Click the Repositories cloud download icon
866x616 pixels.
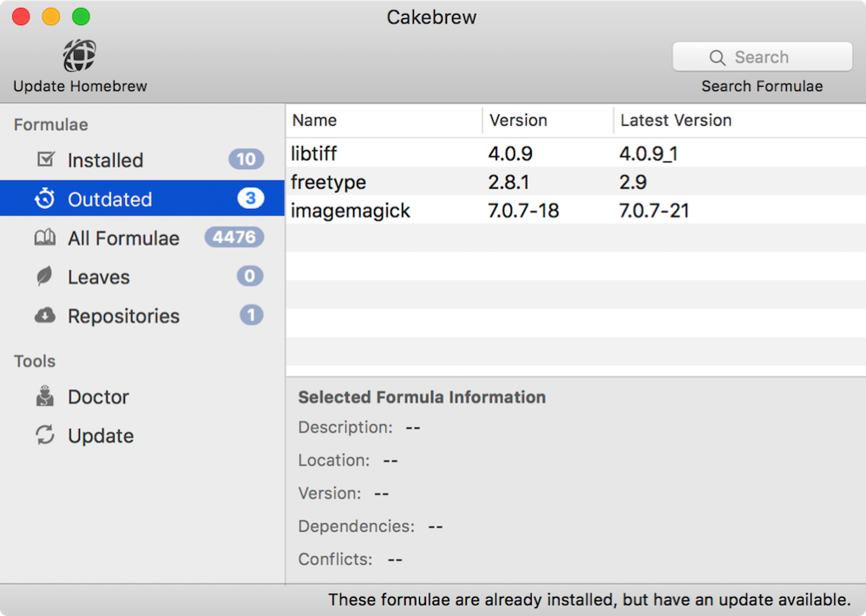click(45, 316)
